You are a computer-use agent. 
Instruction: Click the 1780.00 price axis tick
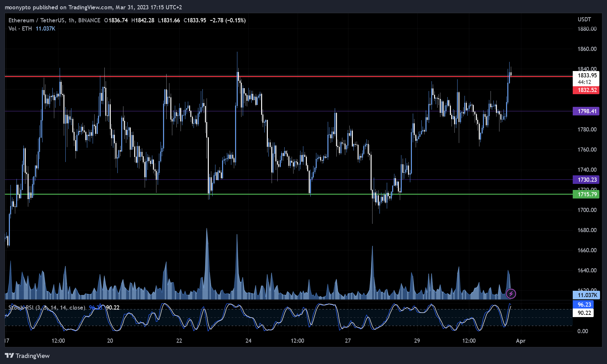(x=587, y=129)
